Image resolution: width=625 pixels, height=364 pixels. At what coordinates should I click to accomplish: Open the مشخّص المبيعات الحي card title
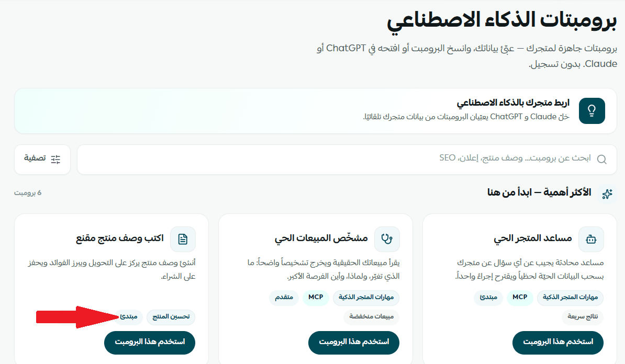[x=321, y=238]
